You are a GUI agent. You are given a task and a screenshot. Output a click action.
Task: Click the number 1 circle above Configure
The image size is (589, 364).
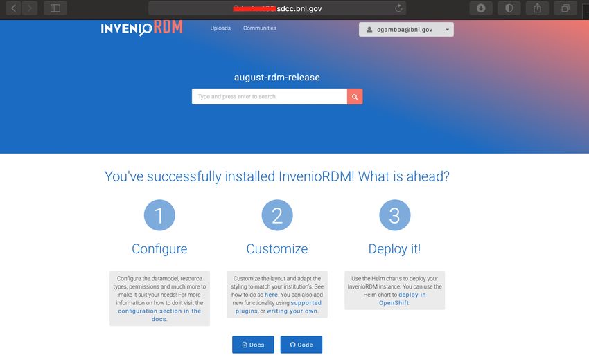coord(159,215)
